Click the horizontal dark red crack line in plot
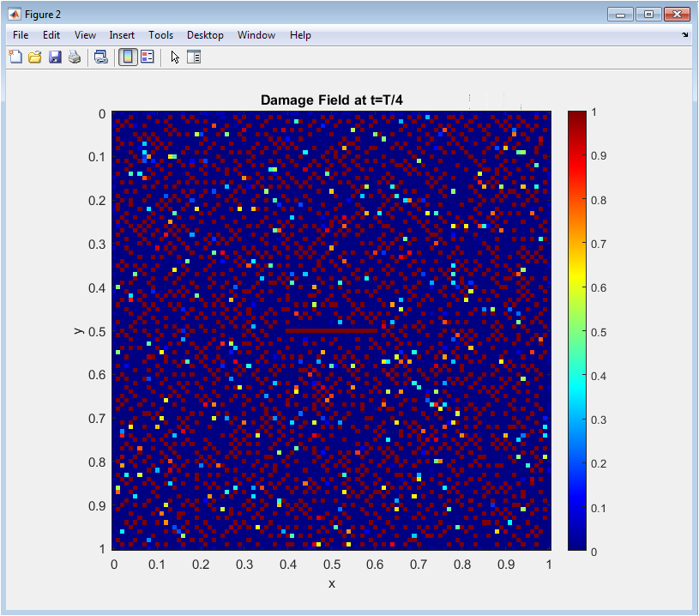 pos(331,330)
